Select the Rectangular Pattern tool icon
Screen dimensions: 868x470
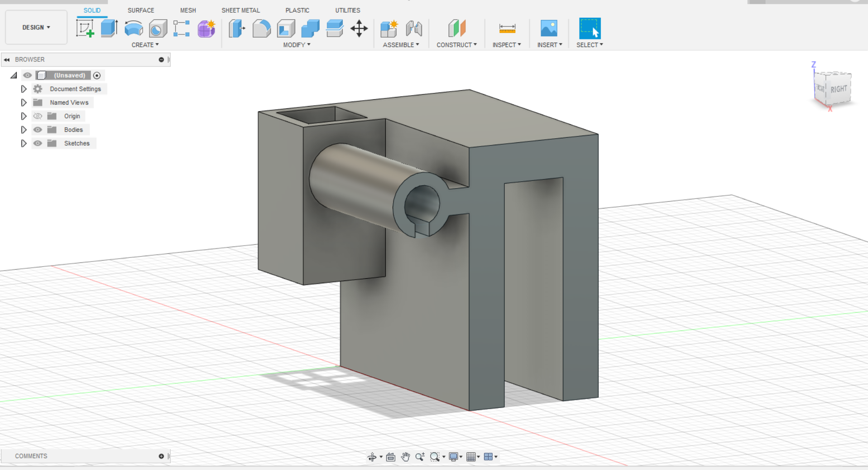[182, 29]
